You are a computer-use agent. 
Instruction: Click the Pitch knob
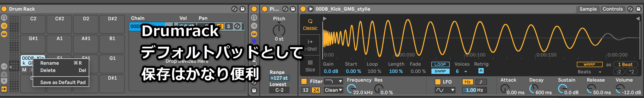coord(279,30)
